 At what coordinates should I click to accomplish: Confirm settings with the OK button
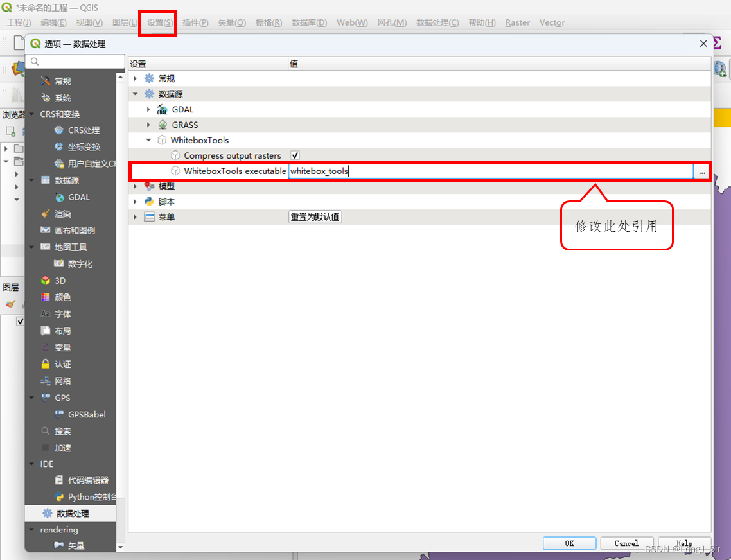pos(569,543)
